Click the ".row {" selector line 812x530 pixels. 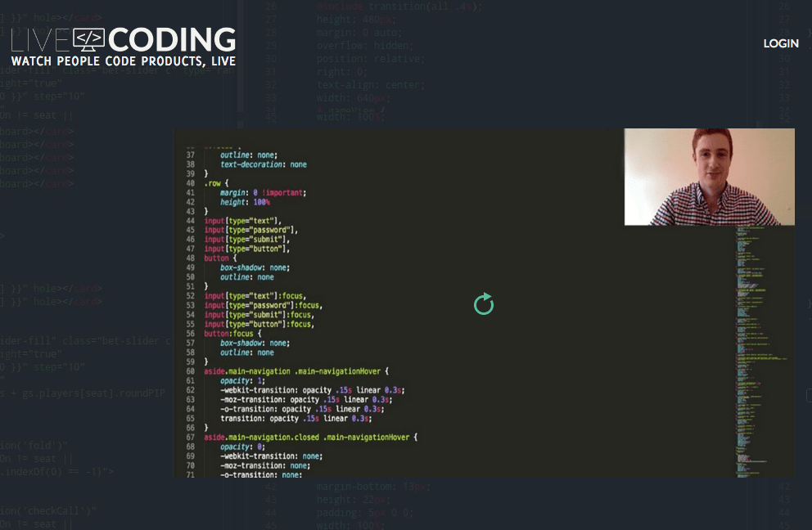point(216,183)
